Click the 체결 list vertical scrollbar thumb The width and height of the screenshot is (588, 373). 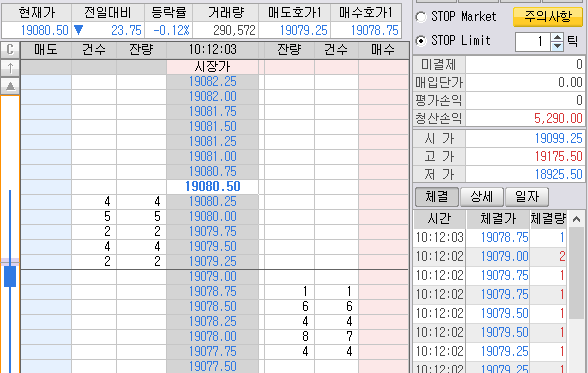point(577,274)
